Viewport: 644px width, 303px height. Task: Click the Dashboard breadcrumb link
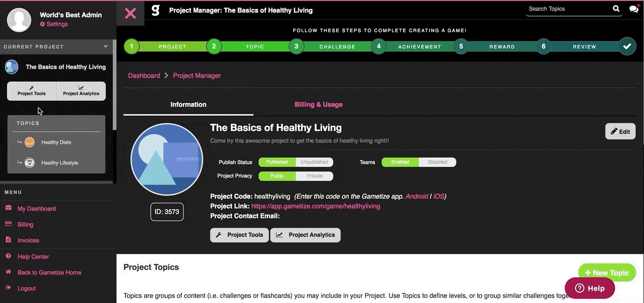(144, 76)
